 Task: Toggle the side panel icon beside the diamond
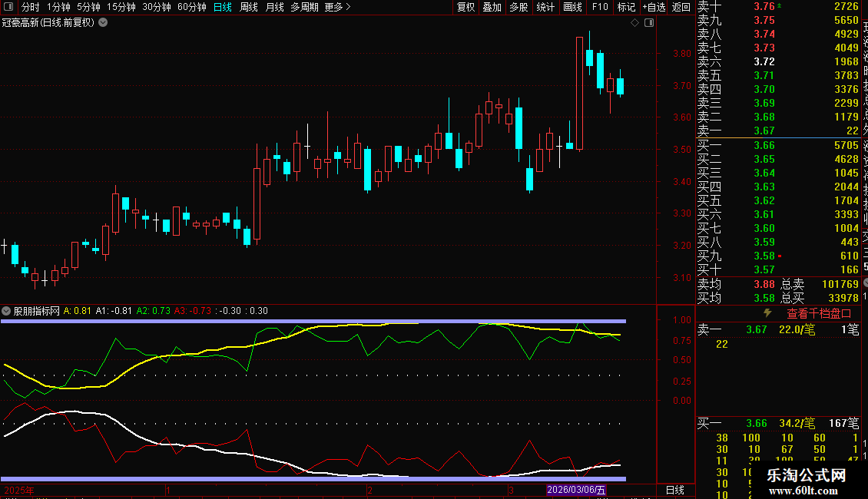coord(649,23)
